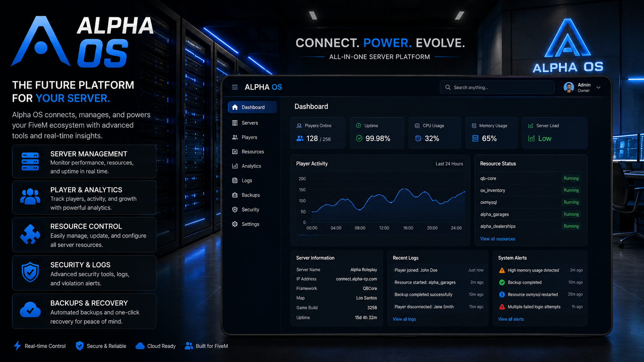The image size is (644, 362).
Task: Click the Uptime checkmark circle icon
Action: coord(359,138)
